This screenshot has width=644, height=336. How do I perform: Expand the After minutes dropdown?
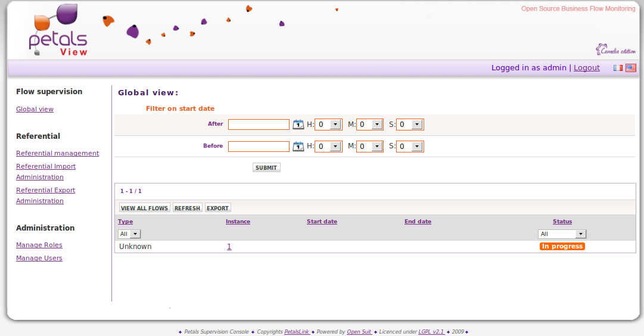[x=370, y=125]
